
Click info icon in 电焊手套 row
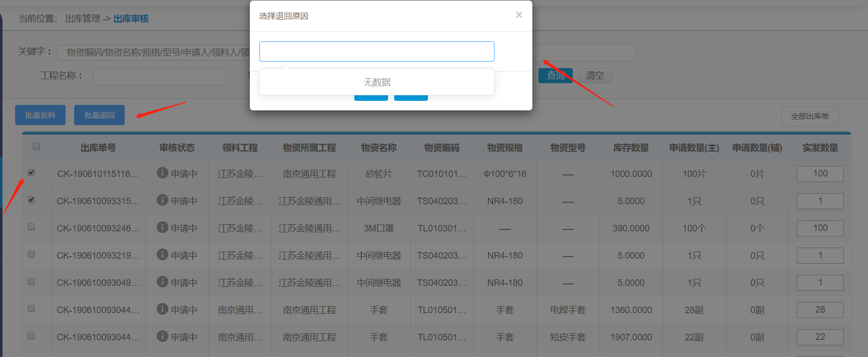point(162,309)
